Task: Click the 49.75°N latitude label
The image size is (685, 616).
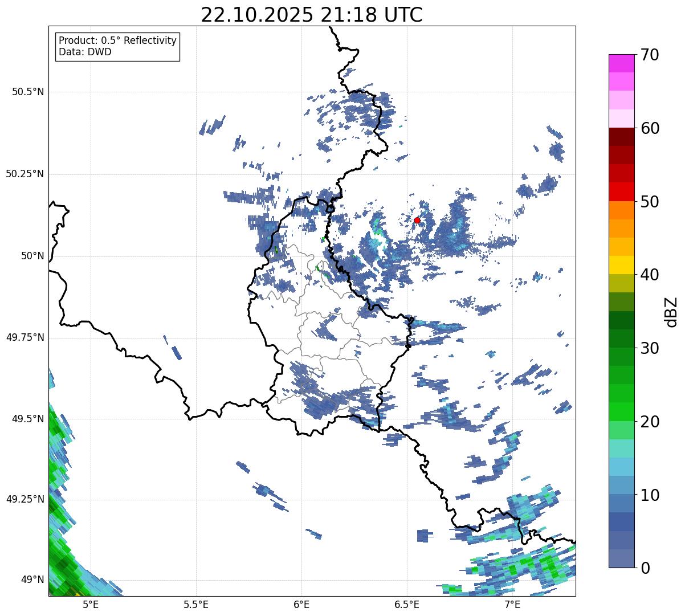Action: [x=25, y=337]
